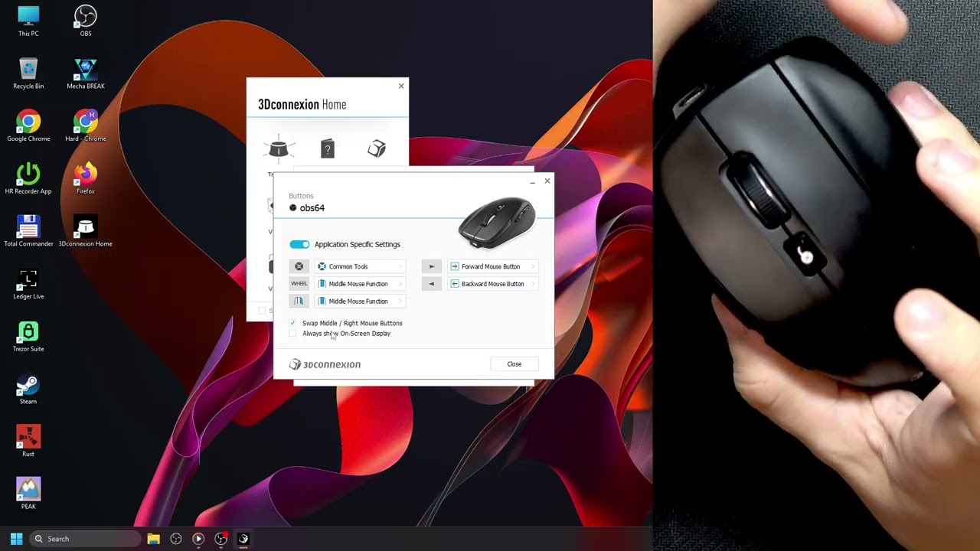Open the Common Tools assignment dropdown
This screenshot has height=551, width=980.
coord(361,266)
